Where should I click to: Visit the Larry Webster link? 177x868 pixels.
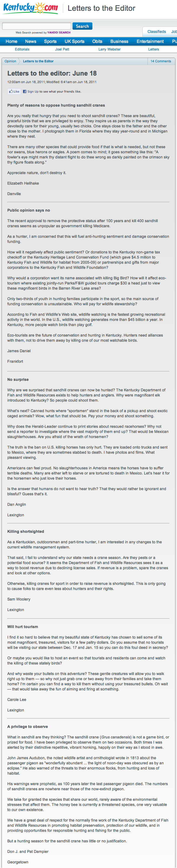click(109, 49)
